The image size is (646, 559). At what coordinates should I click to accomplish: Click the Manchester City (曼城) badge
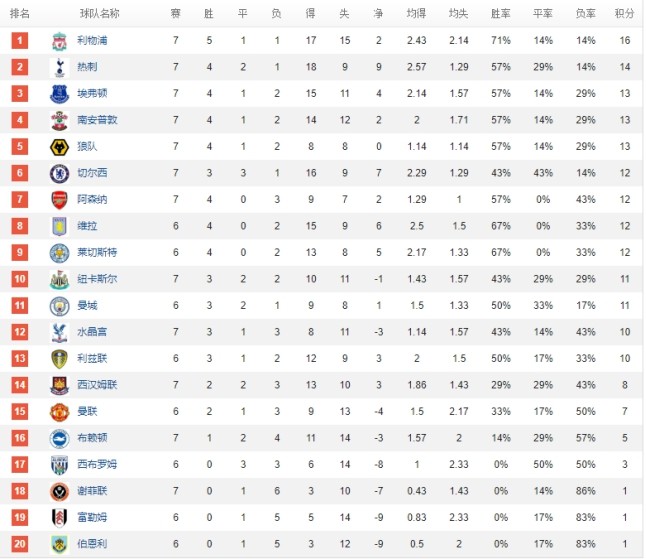[x=59, y=305]
